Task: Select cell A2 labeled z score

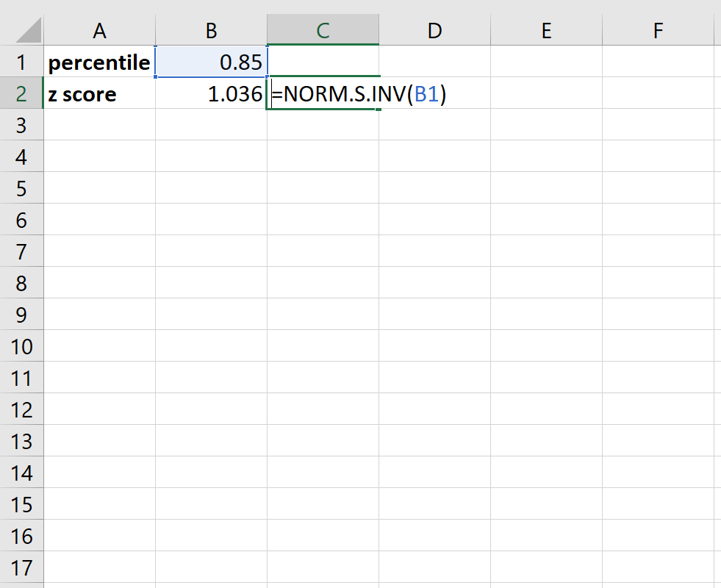Action: coord(99,94)
